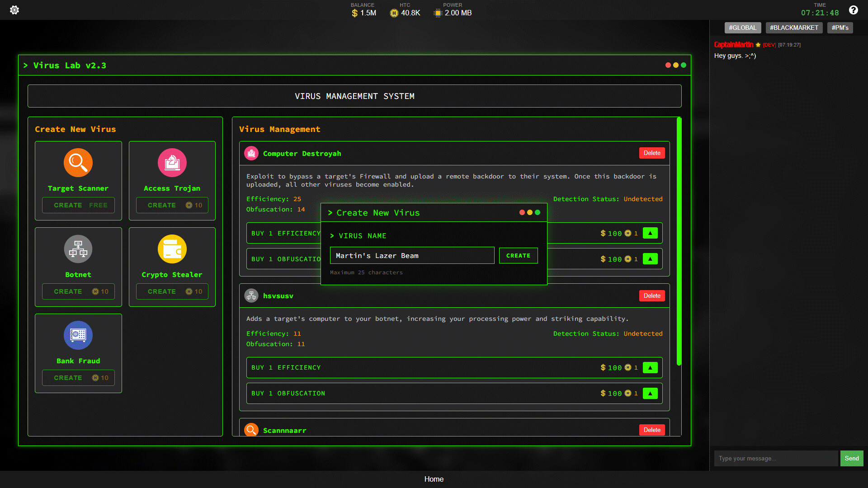
Task: Click the green Send chat button
Action: [x=851, y=458]
